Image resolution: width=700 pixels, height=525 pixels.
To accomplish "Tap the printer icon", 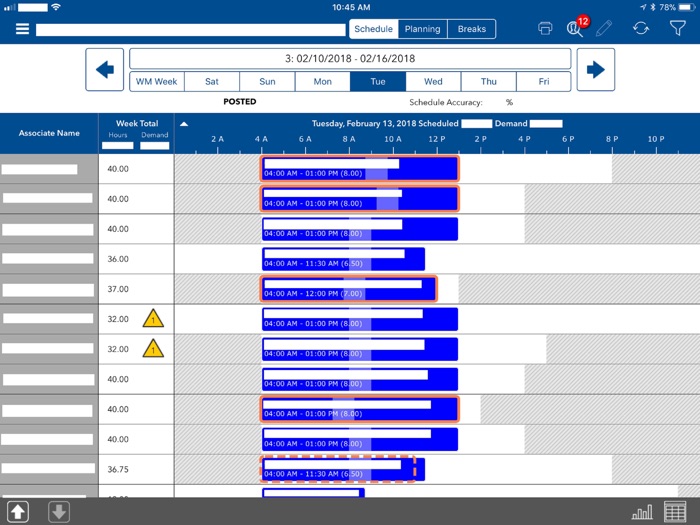I will pyautogui.click(x=545, y=29).
